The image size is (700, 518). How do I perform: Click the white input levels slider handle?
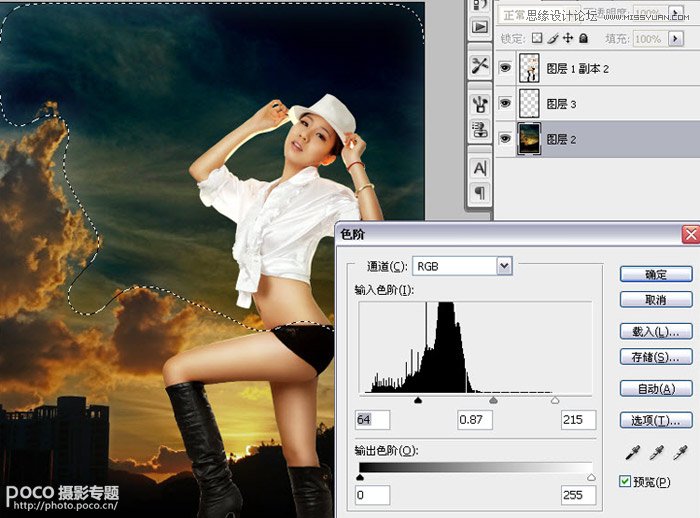click(555, 400)
